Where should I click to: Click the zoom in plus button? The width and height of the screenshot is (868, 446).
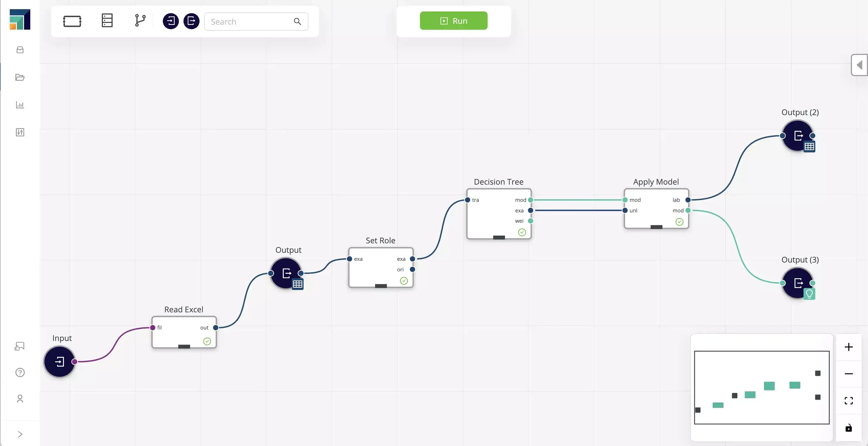pos(850,347)
